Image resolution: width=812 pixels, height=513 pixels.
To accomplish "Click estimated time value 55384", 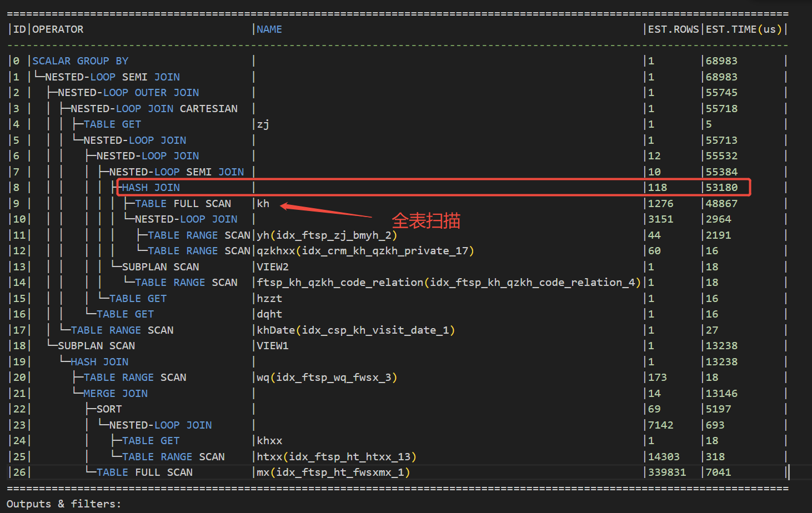I will click(722, 172).
